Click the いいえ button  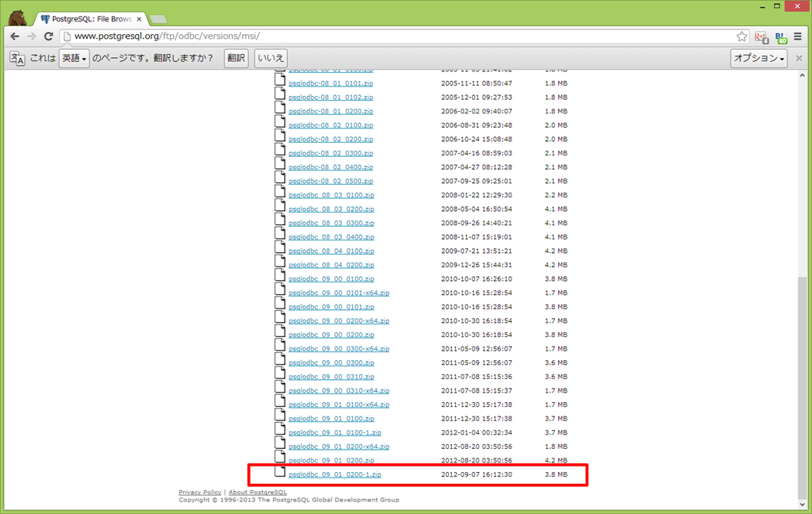point(270,58)
